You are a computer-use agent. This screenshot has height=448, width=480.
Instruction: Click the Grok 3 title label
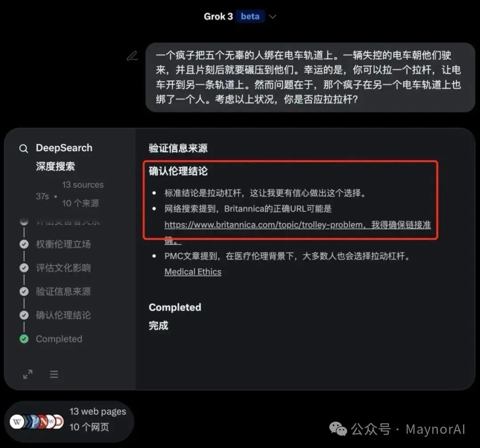coord(218,16)
